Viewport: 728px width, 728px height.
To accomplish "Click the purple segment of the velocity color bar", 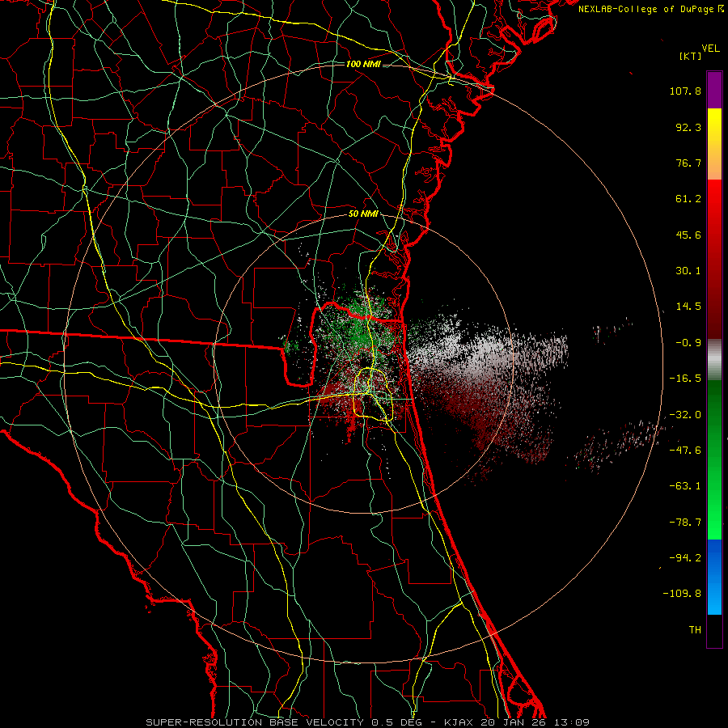I will pos(714,90).
